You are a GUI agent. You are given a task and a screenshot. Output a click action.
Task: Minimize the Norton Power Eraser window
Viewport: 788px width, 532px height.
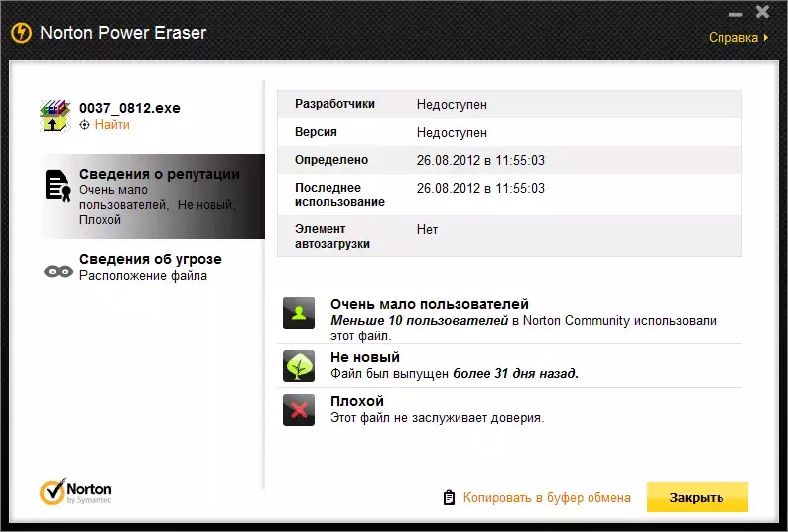(x=735, y=15)
